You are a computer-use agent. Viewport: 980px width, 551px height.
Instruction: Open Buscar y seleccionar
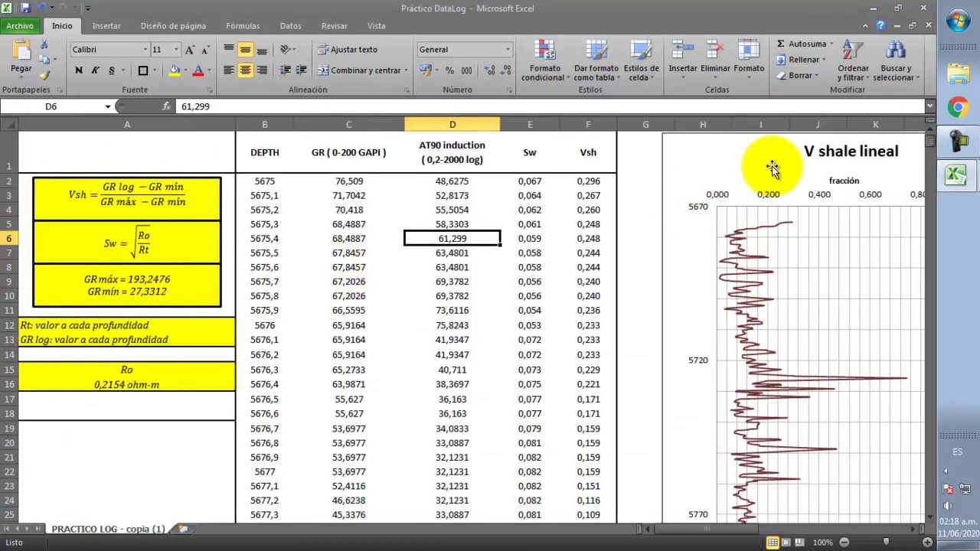point(895,61)
